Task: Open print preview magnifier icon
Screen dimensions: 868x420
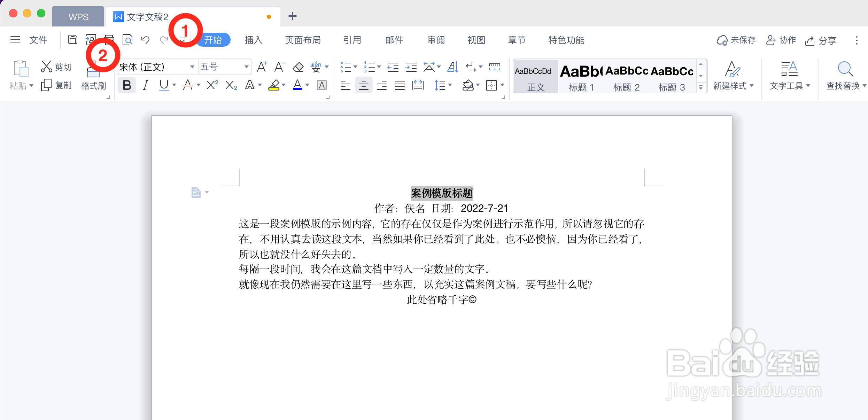Action: 128,40
